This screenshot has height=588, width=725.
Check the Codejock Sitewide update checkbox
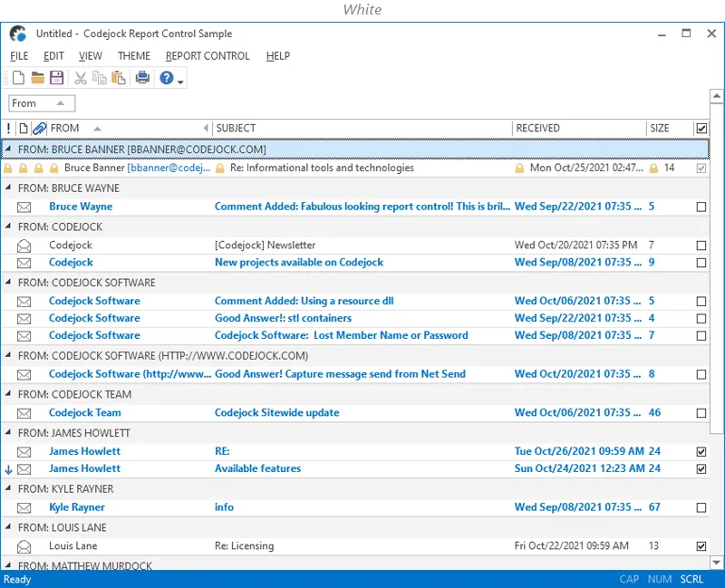(701, 413)
